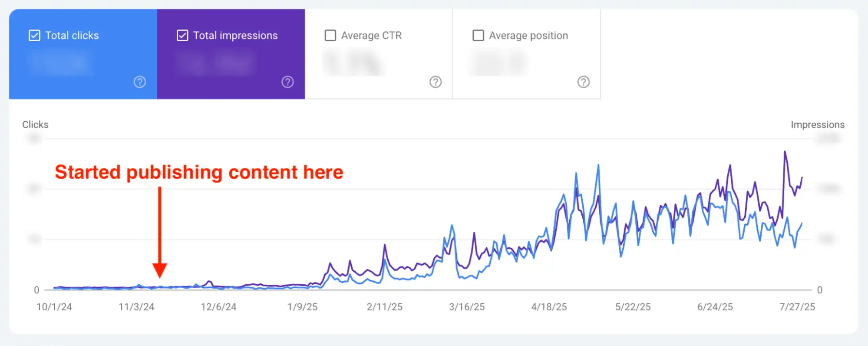Click the Impressions axis label
This screenshot has height=346, width=868.
point(818,125)
